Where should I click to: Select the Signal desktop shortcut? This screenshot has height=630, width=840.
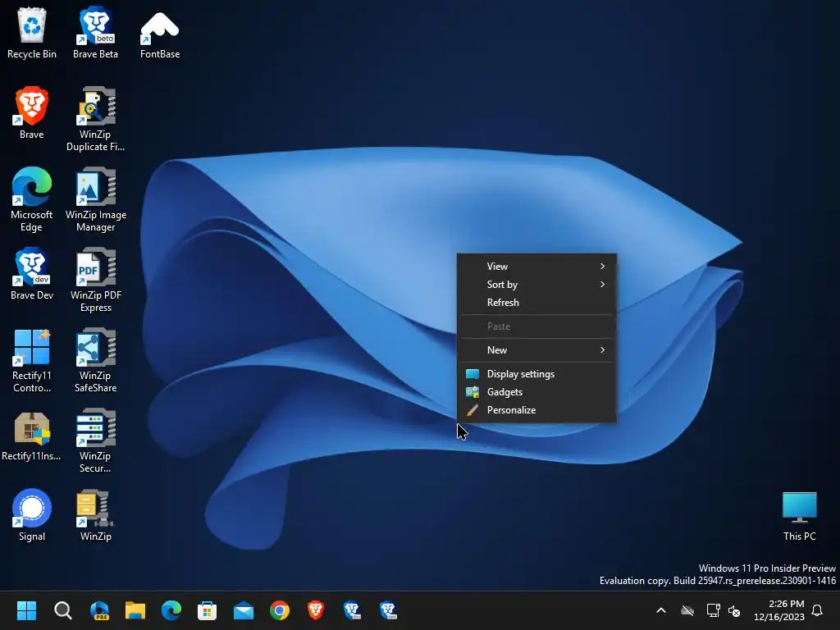point(32,515)
